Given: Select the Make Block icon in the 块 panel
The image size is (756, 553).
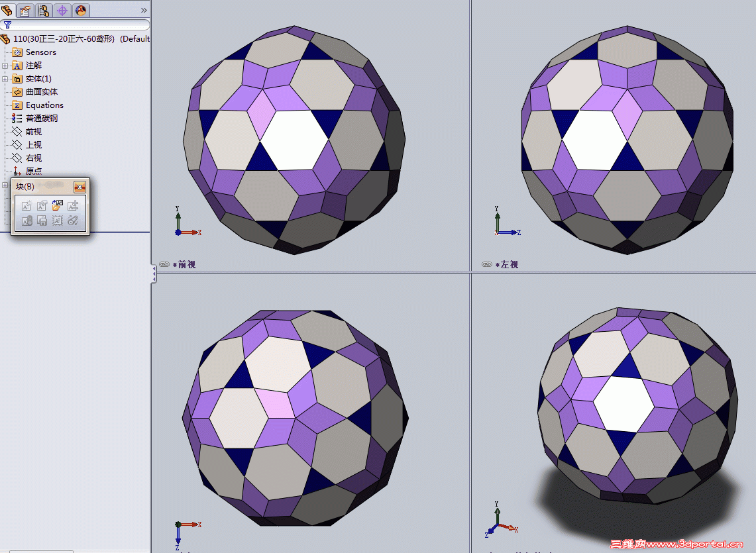Looking at the screenshot, I should coord(26,205).
